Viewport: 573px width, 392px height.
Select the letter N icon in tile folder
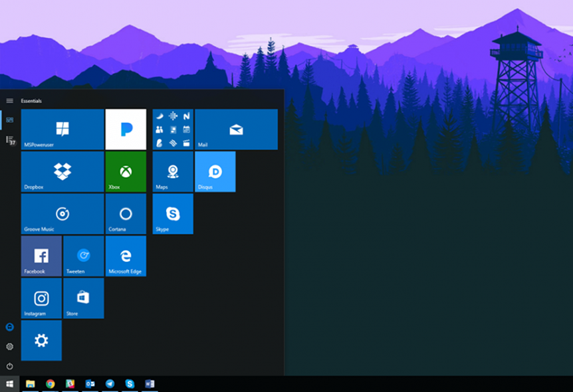[186, 116]
